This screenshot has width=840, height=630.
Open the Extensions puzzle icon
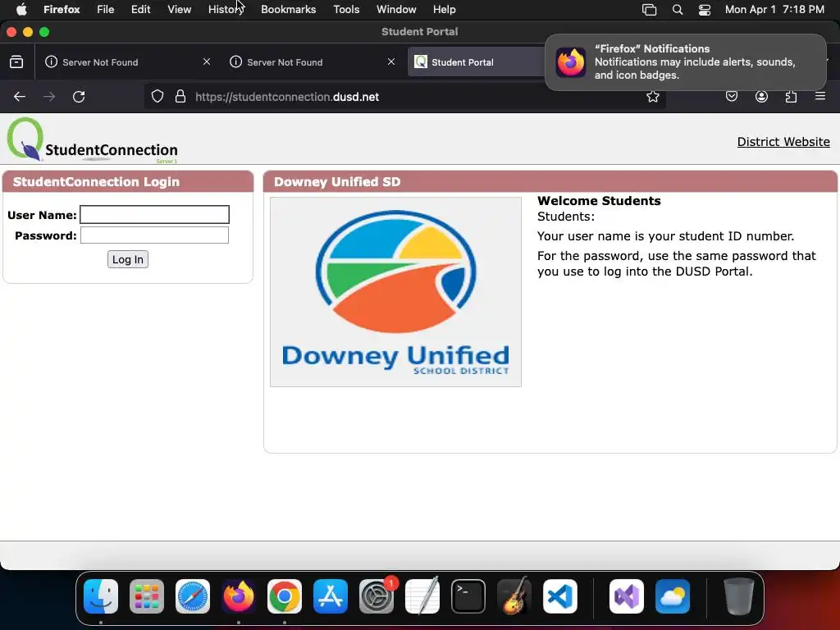(791, 97)
